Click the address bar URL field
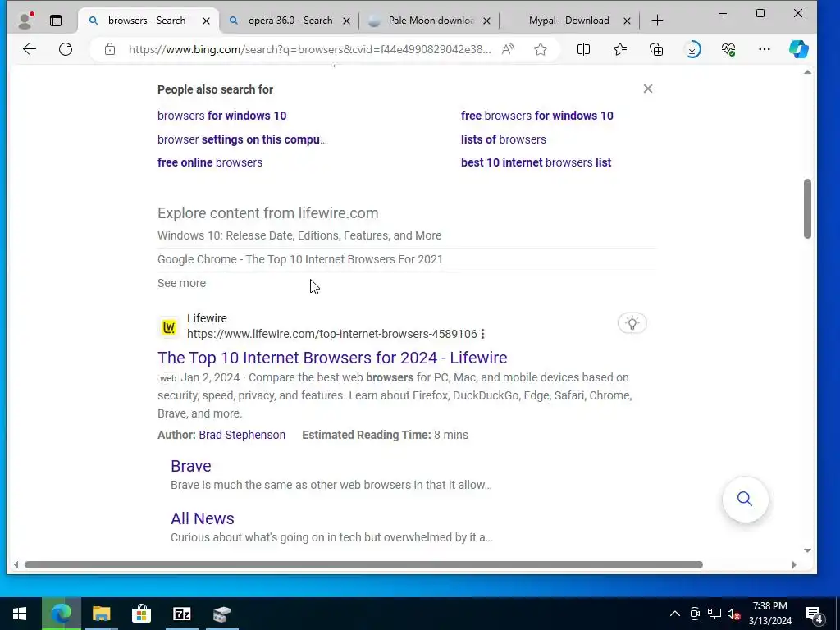840x630 pixels. [x=309, y=49]
